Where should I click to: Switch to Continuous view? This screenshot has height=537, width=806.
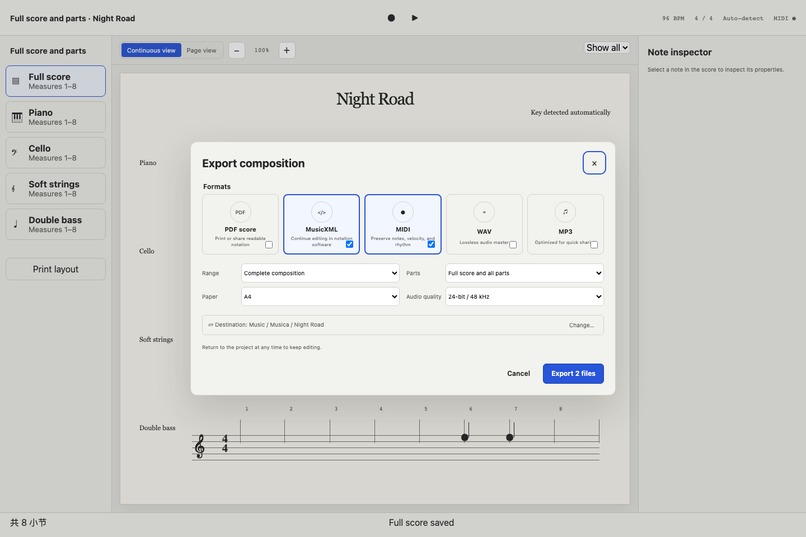[151, 50]
